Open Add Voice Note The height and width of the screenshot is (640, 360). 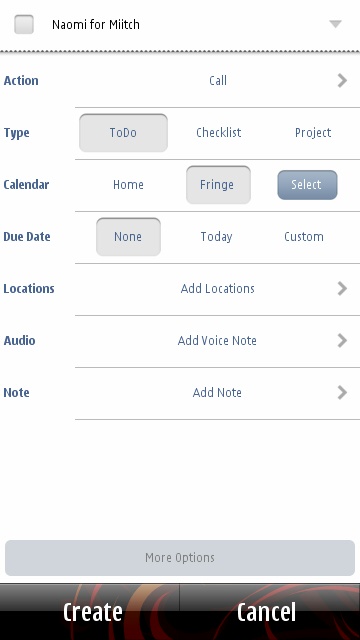(x=217, y=340)
